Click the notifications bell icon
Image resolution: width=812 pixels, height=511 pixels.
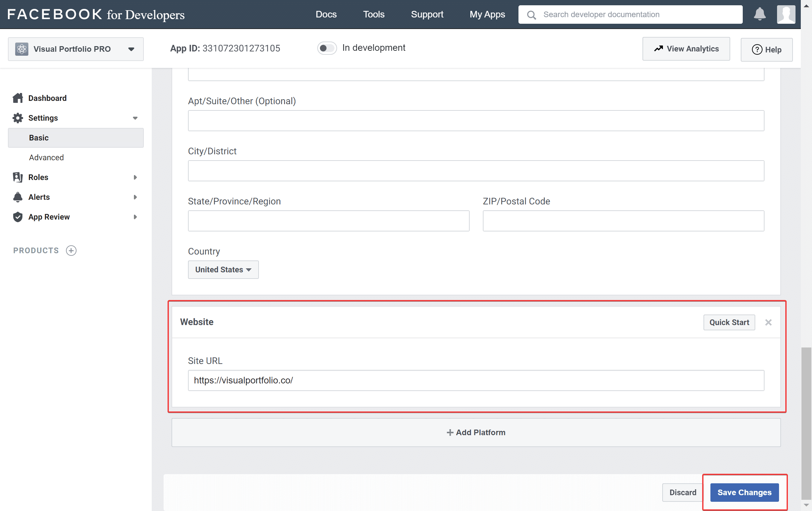(x=760, y=14)
